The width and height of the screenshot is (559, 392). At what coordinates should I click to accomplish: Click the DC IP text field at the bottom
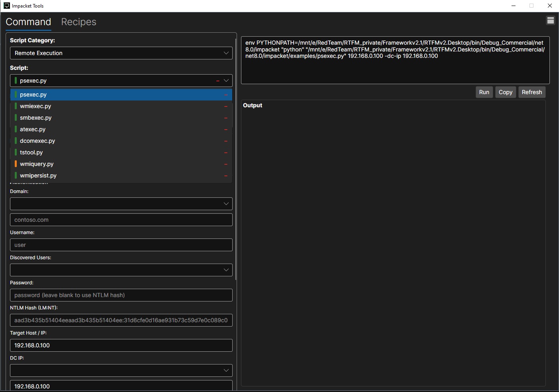[121, 386]
